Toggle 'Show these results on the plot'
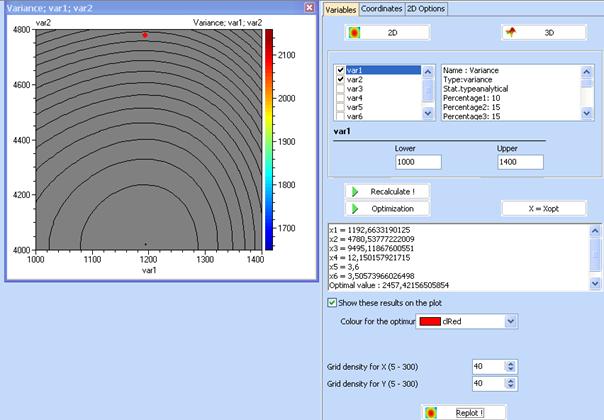Screen dimensions: 604x420 coord(333,303)
